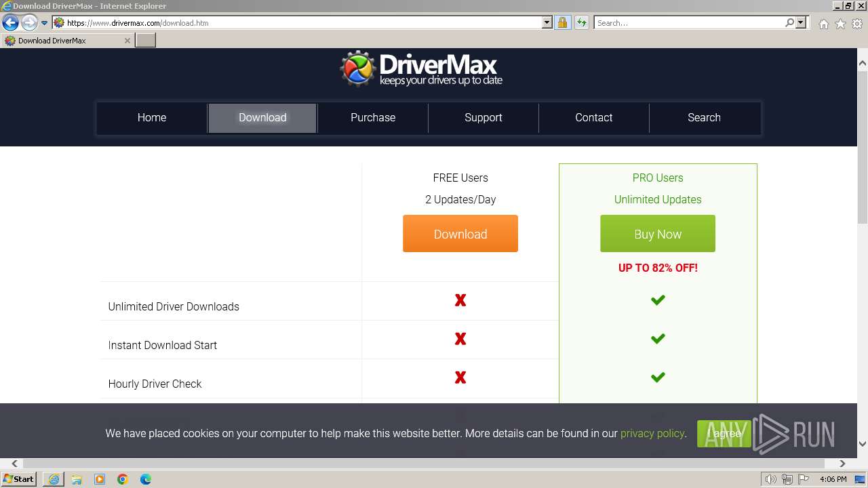Open the Windows Start menu

click(x=19, y=479)
